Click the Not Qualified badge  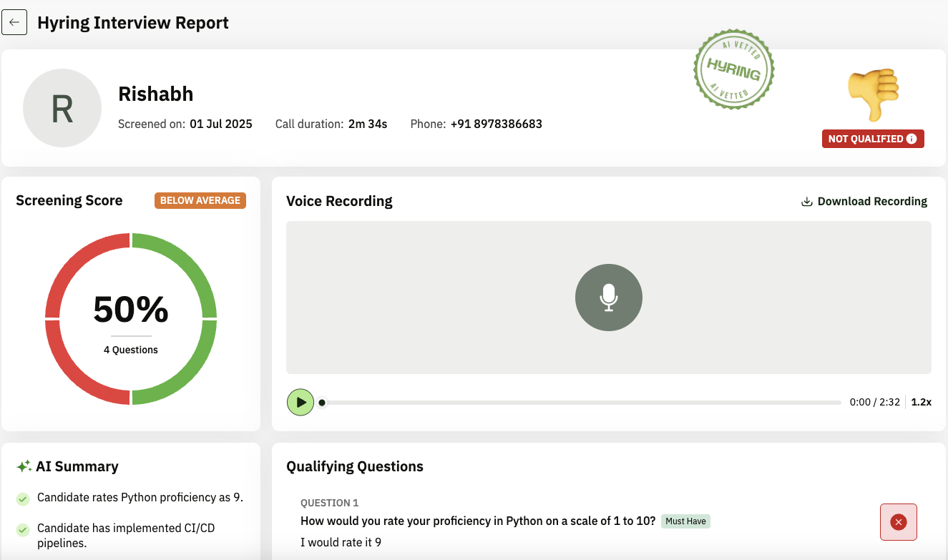[x=866, y=139]
